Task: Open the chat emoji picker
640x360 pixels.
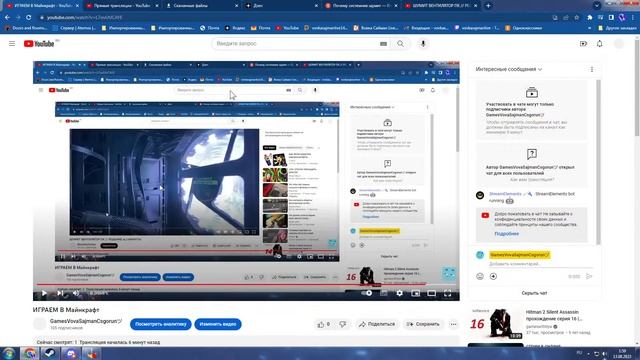Action: coord(480,276)
